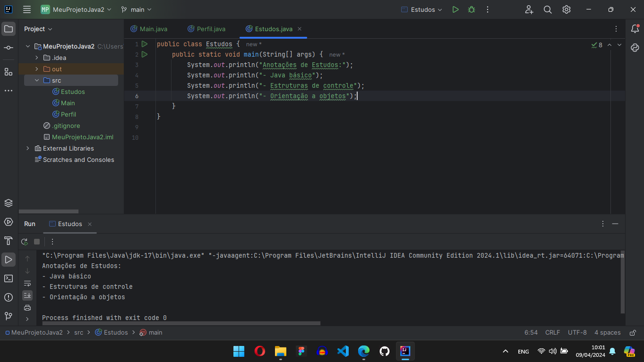Toggle file read-only lock in status bar
This screenshot has width=644, height=362.
[633, 332]
